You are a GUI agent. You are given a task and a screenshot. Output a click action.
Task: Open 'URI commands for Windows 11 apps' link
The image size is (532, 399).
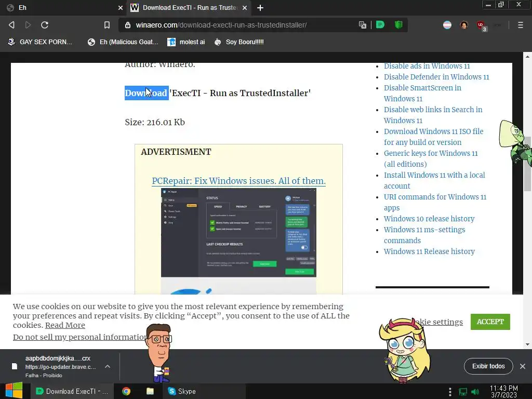[x=435, y=202]
